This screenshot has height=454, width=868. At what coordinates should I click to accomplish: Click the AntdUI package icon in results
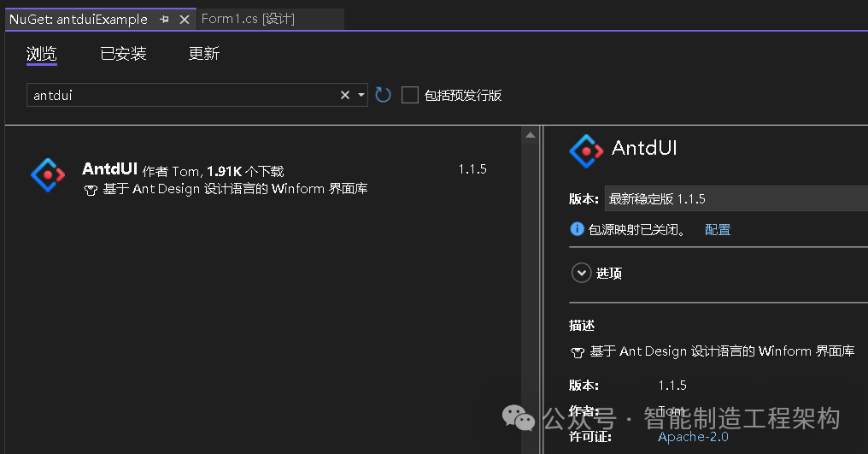[48, 175]
